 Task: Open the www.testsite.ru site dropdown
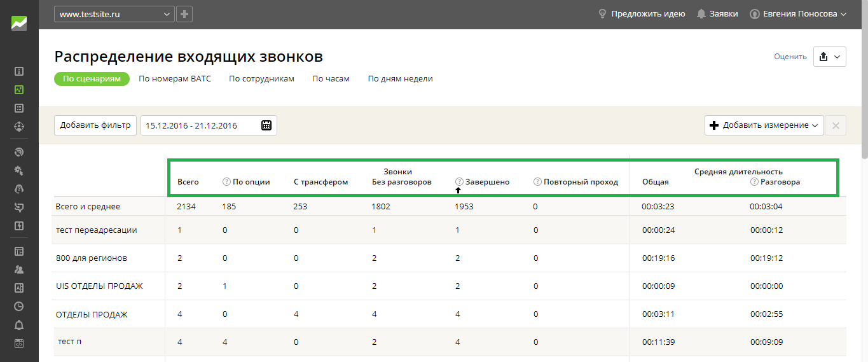click(x=114, y=14)
